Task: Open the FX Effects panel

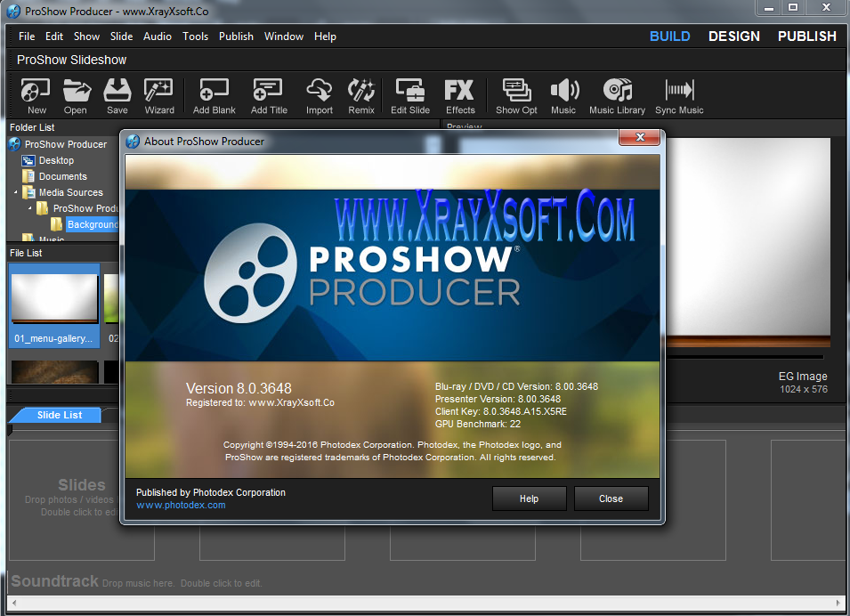Action: (459, 96)
